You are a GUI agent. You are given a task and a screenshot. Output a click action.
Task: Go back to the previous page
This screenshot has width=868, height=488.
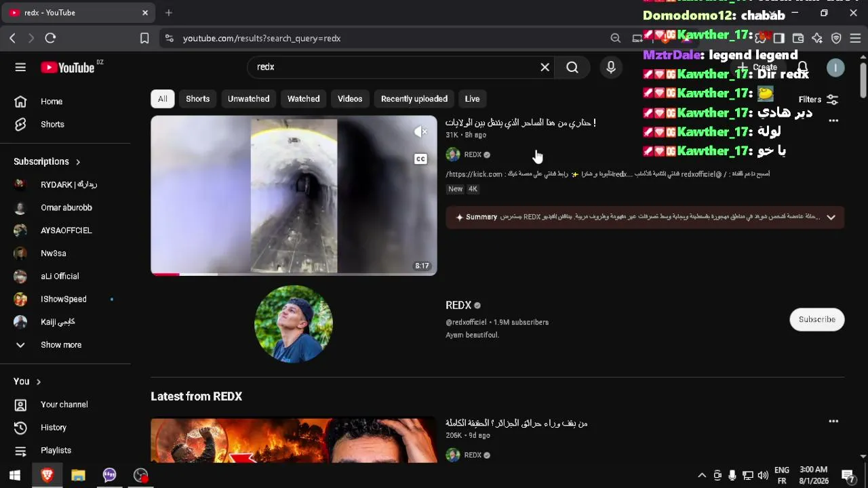[12, 39]
